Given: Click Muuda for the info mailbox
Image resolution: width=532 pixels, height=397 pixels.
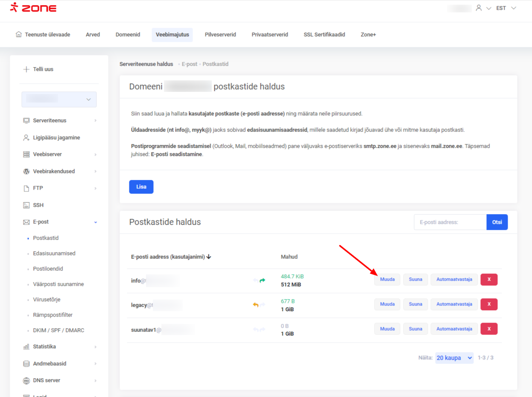Looking at the screenshot, I should 387,279.
